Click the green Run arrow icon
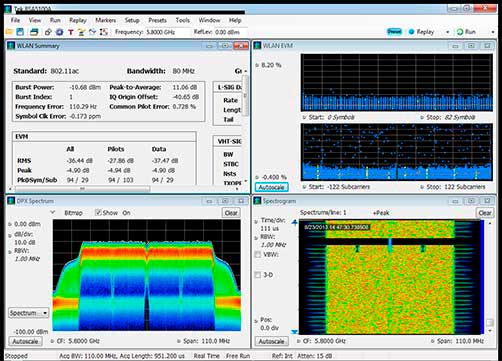The width and height of the screenshot is (502, 361). tap(460, 32)
